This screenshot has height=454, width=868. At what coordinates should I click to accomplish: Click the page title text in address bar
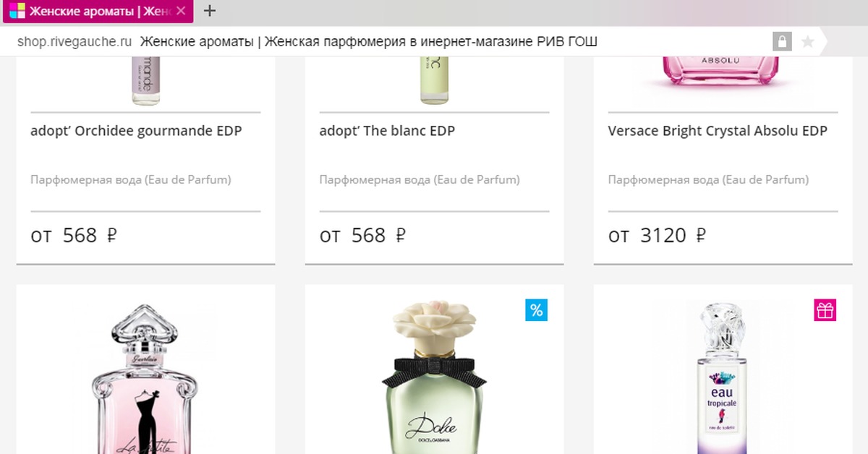coord(369,42)
